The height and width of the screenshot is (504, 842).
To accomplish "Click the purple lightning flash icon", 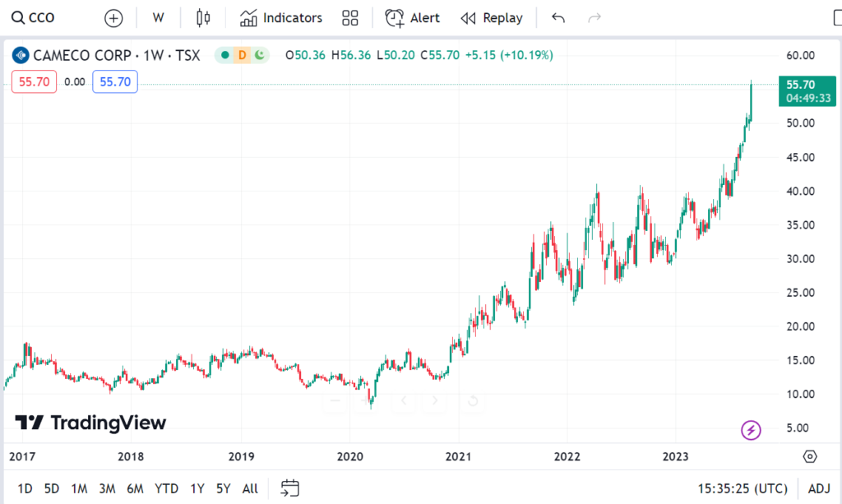I will tap(751, 430).
